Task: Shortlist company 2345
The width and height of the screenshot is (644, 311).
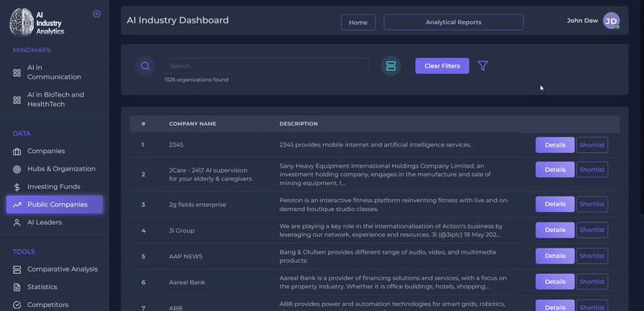Action: (592, 145)
